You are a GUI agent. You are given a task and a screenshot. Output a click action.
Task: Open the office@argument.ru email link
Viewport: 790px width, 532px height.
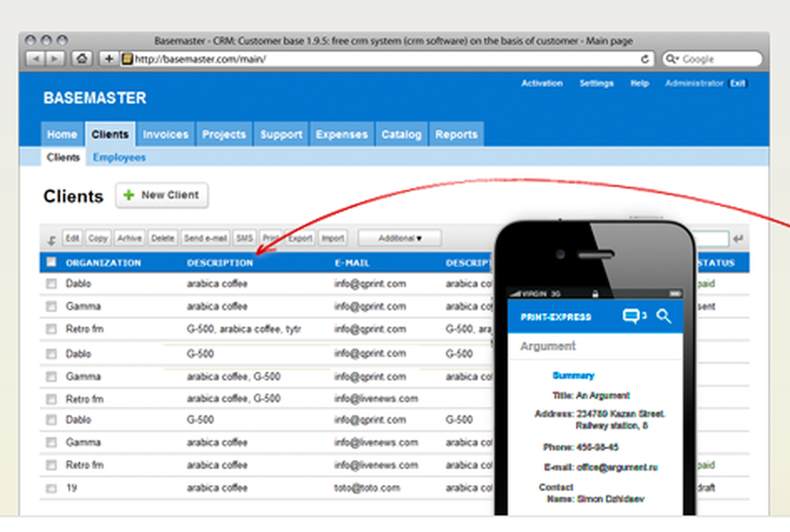[617, 467]
